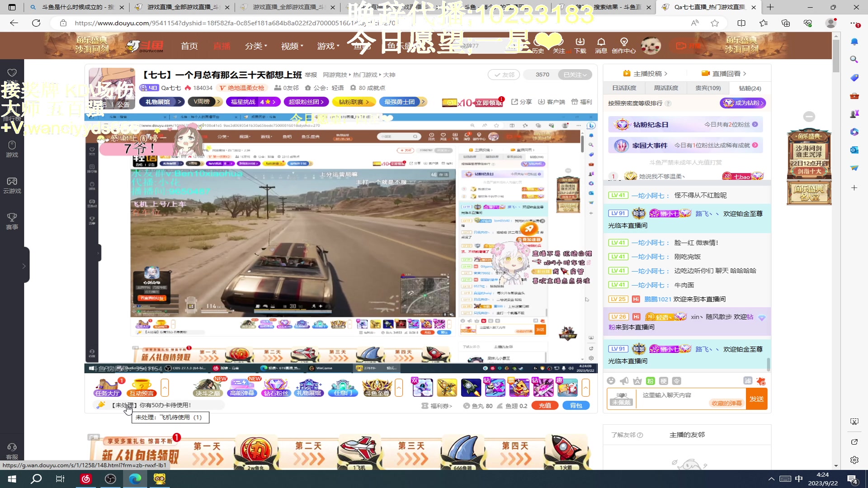Image resolution: width=868 pixels, height=488 pixels.
Task: Open 云游戏 in left sidebar
Action: pos(12,185)
